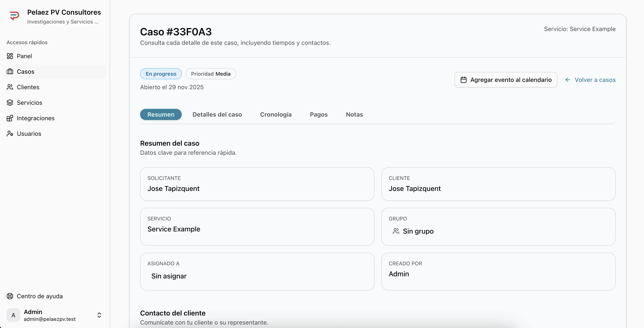644x328 pixels.
Task: Click the back arrow beside Volver a casos
Action: pos(568,80)
